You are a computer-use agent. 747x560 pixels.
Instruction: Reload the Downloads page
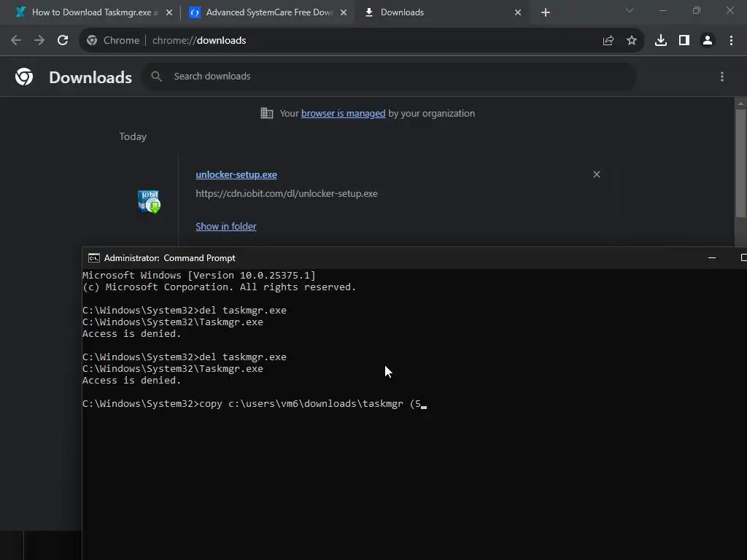point(63,41)
